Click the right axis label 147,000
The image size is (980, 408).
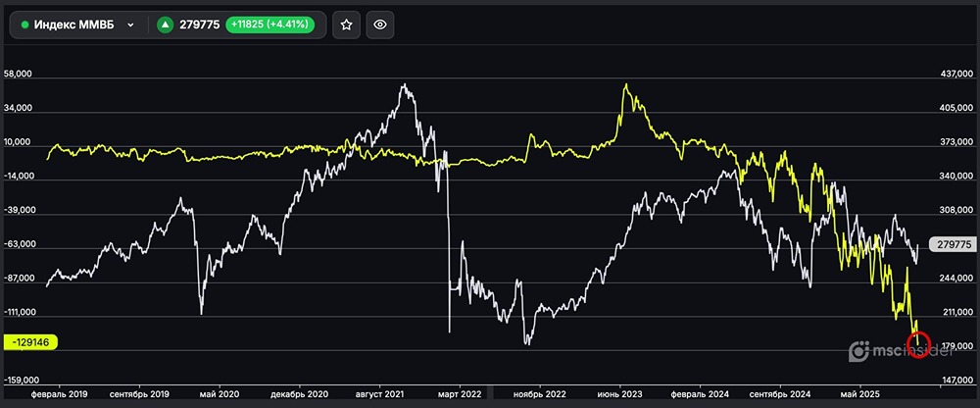pos(956,380)
